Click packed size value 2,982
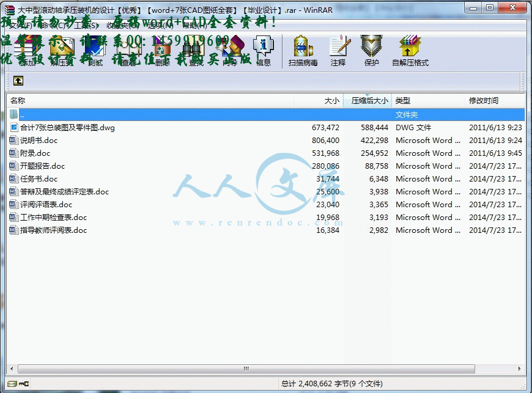This screenshot has width=532, height=393. click(379, 230)
